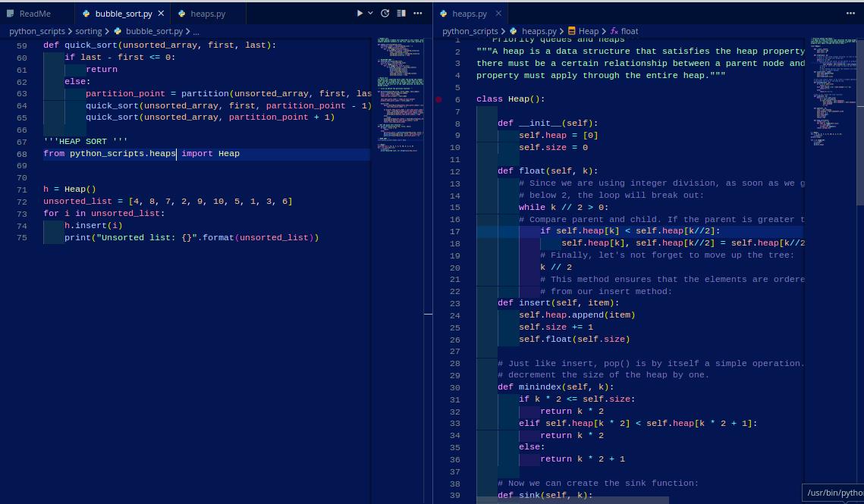Click the float breadcrumb in heaps.py path
Screen dimensions: 864x504
coord(629,31)
